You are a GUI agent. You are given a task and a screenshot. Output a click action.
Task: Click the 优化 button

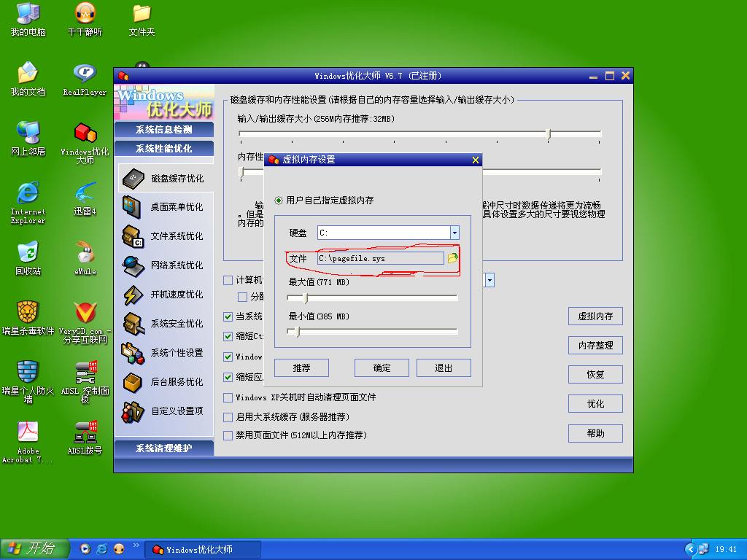(x=595, y=404)
